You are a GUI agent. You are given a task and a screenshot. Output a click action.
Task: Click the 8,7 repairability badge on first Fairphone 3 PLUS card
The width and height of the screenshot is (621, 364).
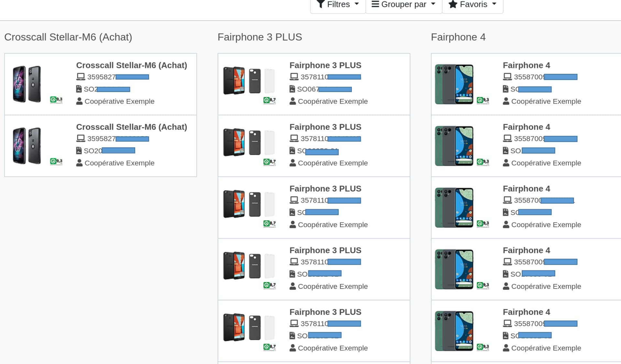tap(269, 100)
